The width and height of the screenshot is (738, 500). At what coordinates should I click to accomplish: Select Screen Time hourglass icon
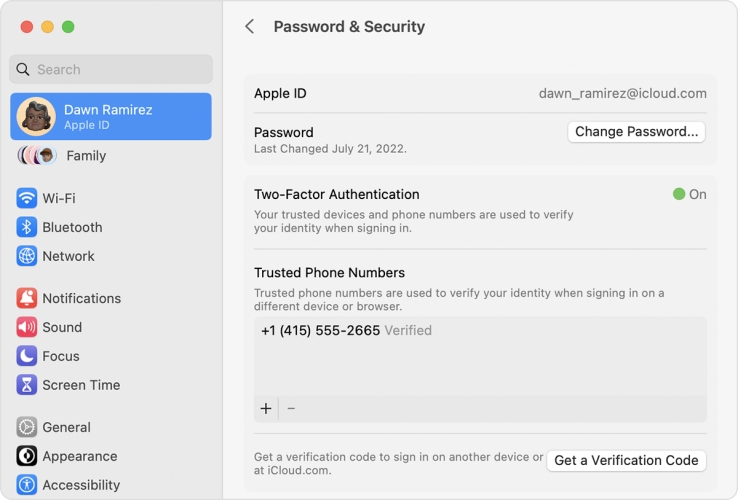[x=27, y=385]
